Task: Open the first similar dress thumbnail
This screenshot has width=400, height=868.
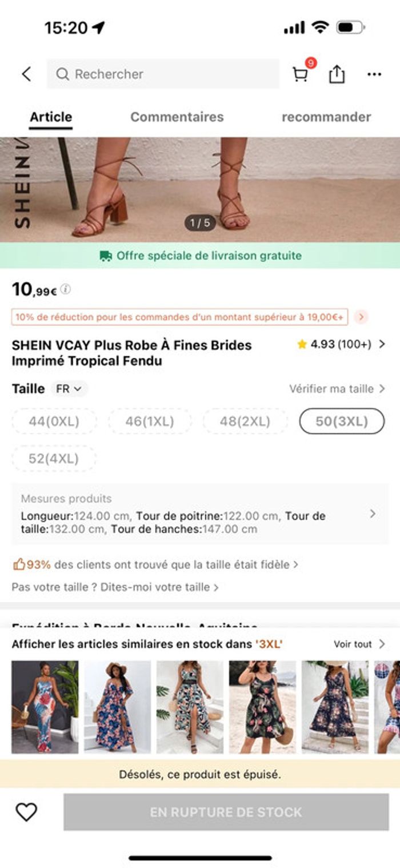Action: pyautogui.click(x=45, y=707)
